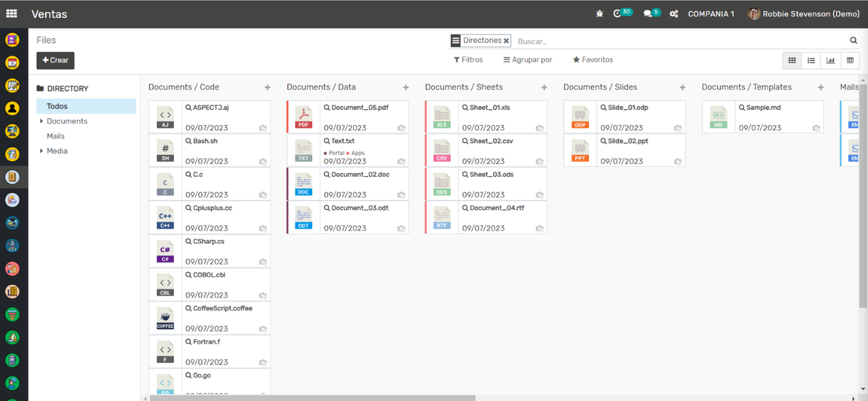This screenshot has width=868, height=401.
Task: Remove the Directories search facet
Action: coord(506,41)
